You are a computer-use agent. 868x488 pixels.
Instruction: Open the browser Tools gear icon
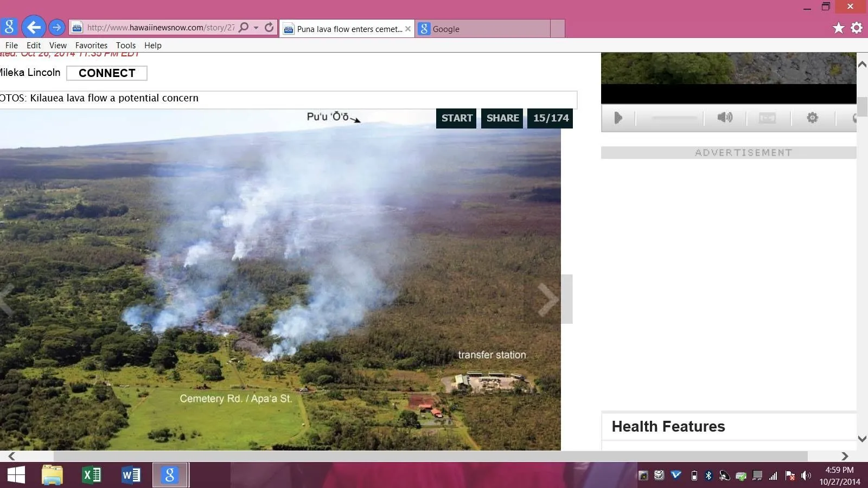pos(857,28)
